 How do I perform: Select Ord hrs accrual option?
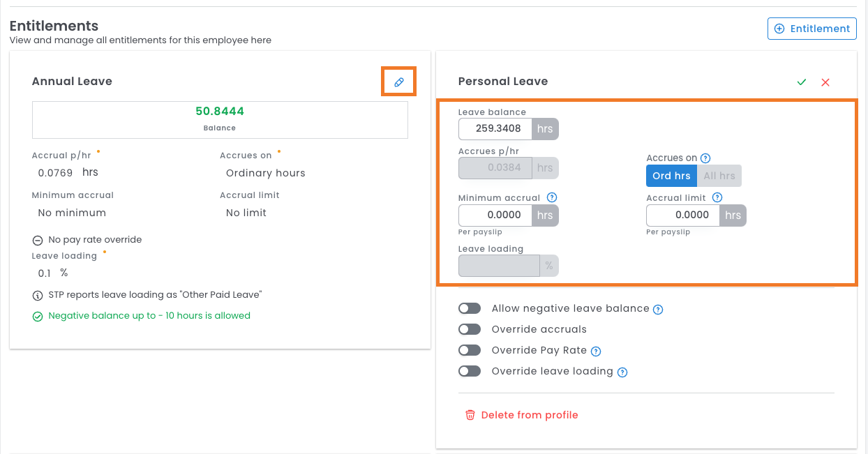pyautogui.click(x=671, y=176)
